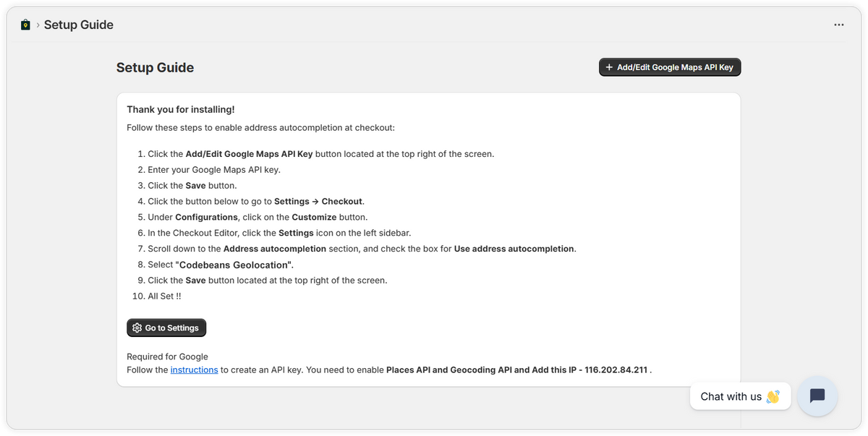Click step 1 about the Add/Edit Google Maps API Key button
Screen dimensions: 868x436
click(x=321, y=154)
